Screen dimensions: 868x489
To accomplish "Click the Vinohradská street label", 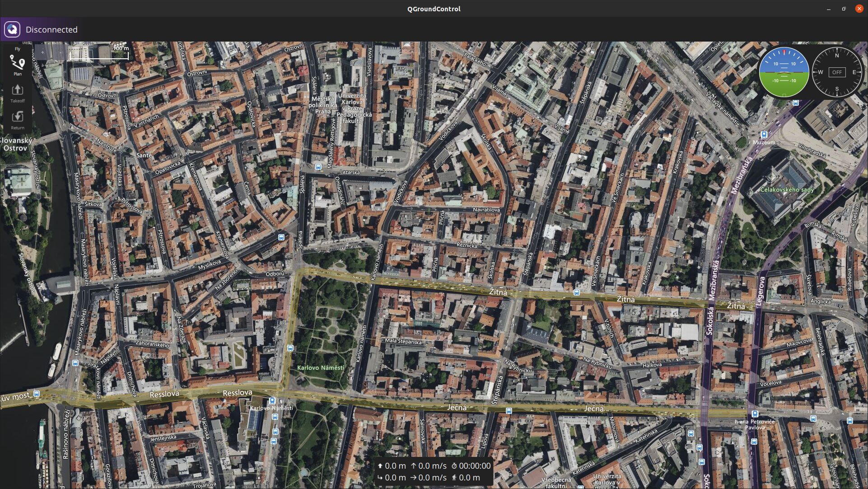I will click(812, 150).
